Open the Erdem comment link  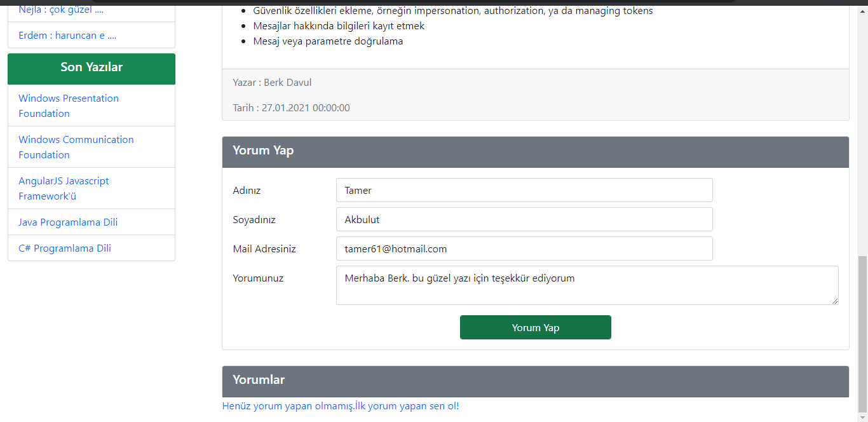(x=67, y=36)
